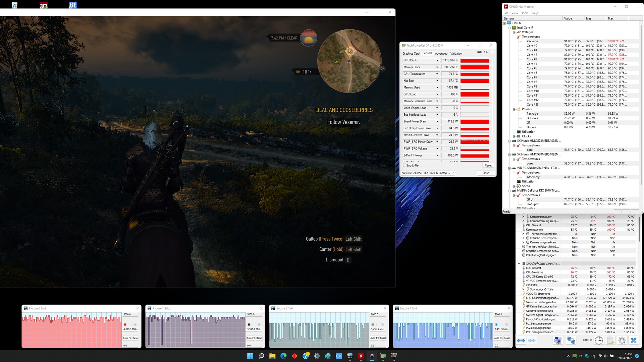The height and width of the screenshot is (362, 644).
Task: Expand the Clocks node in HWMonitor
Action: (x=514, y=136)
